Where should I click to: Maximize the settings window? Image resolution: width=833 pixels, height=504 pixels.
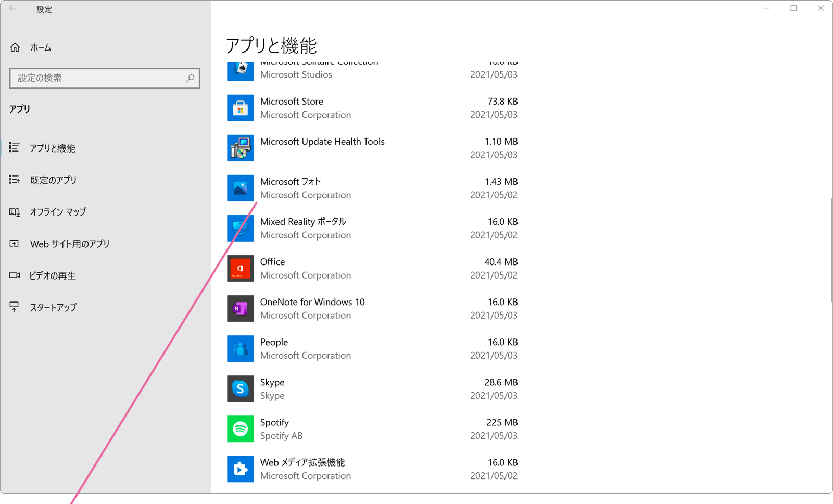click(793, 8)
